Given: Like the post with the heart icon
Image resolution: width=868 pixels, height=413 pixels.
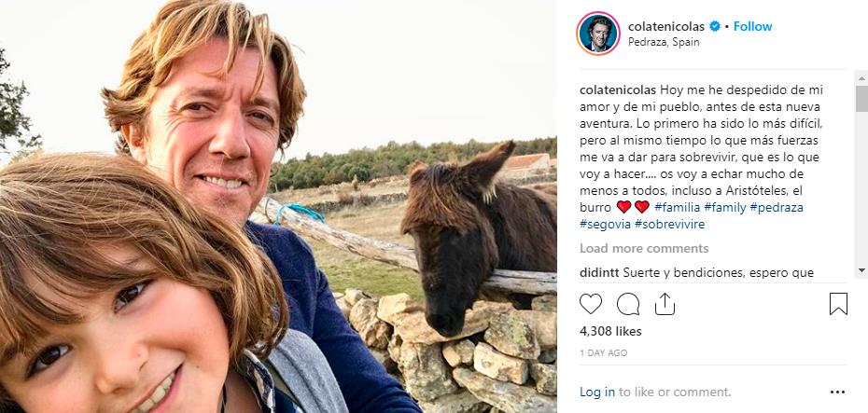Looking at the screenshot, I should 591,304.
